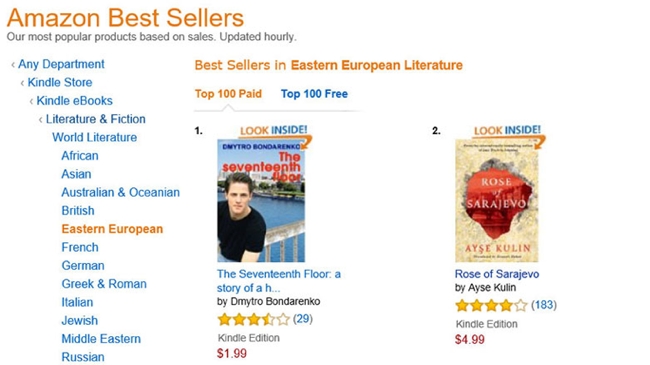Click the Look Inside badge on Seventeenth Floor

(274, 131)
